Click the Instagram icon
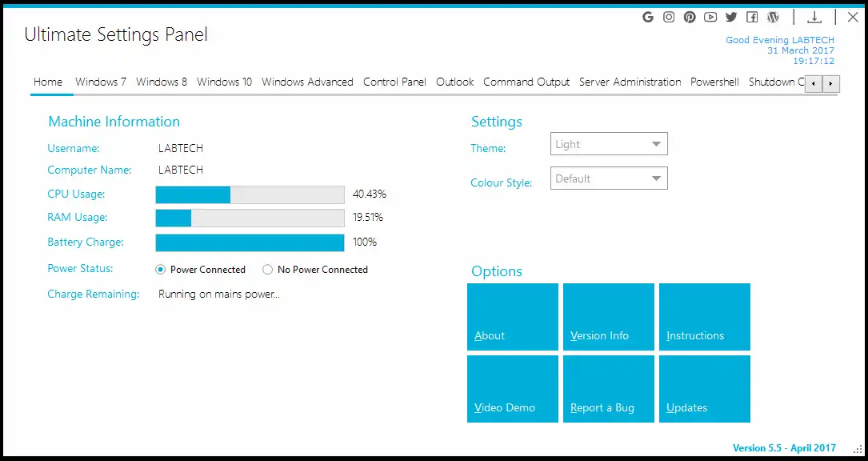Screen dimensions: 868x461 [669, 17]
